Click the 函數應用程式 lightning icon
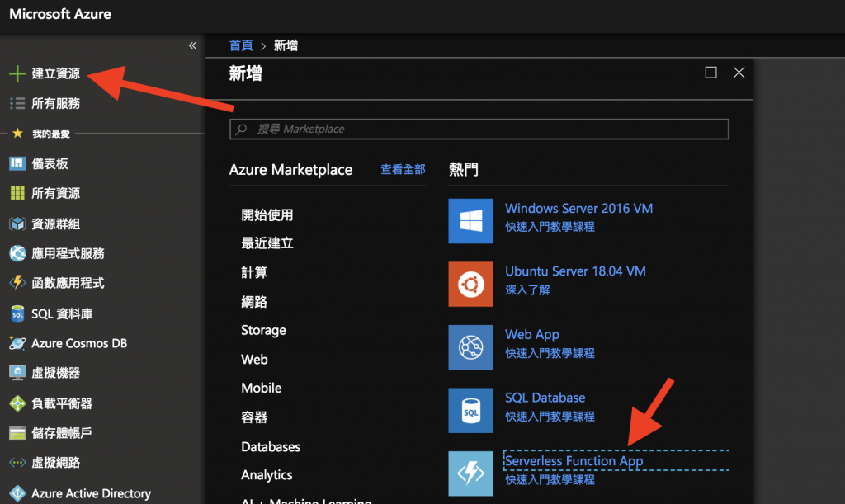Image resolution: width=845 pixels, height=504 pixels. pos(17,283)
